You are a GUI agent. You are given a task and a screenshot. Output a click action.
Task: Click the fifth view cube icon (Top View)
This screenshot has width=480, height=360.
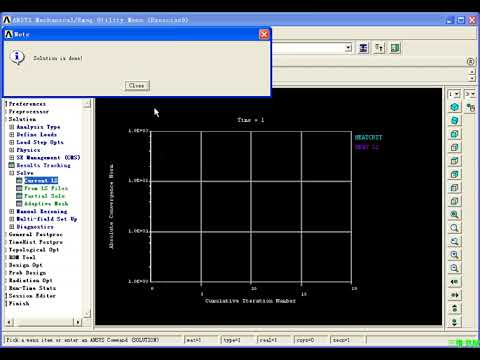pos(454,161)
